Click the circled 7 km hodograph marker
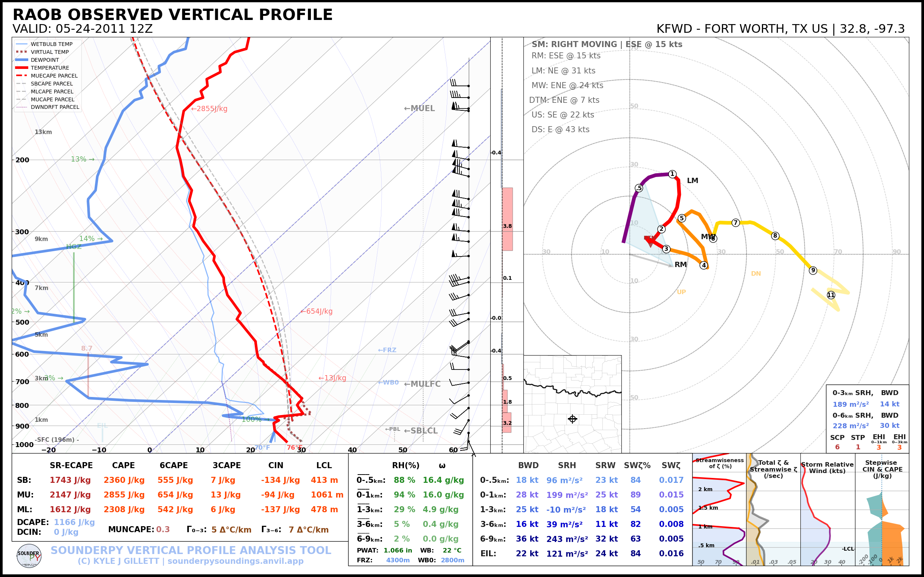924x577 pixels. (x=736, y=223)
